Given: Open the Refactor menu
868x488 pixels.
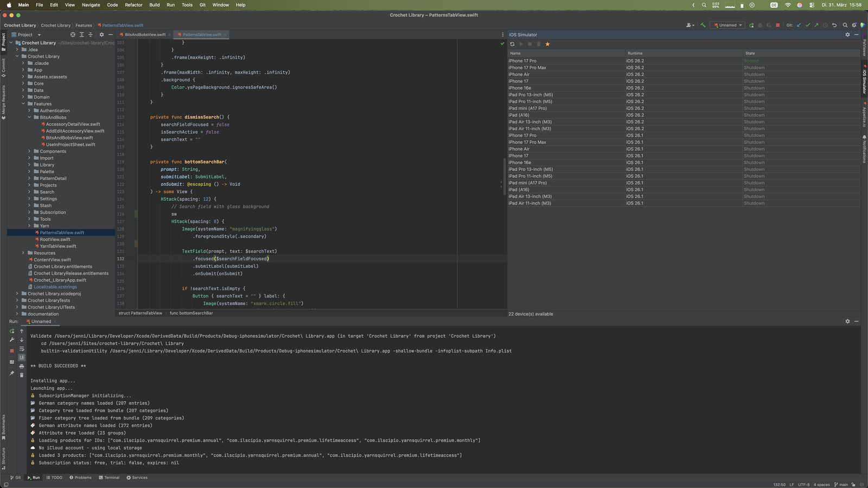Looking at the screenshot, I should [133, 5].
